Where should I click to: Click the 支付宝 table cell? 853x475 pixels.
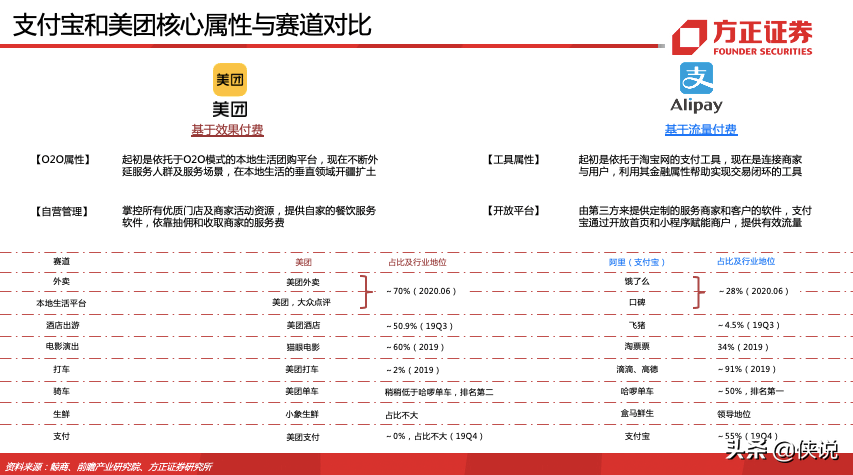(637, 436)
